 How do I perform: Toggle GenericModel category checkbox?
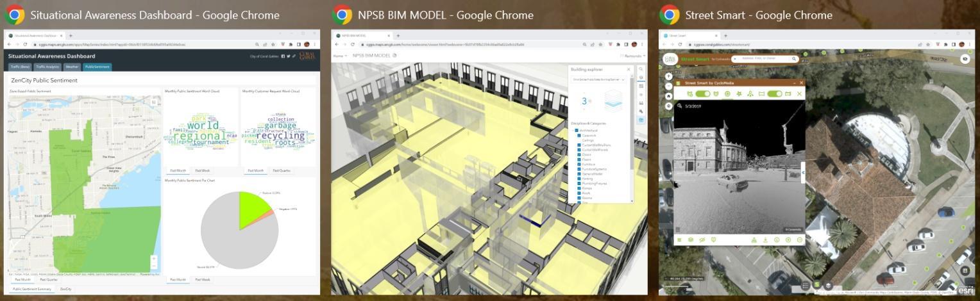click(579, 174)
